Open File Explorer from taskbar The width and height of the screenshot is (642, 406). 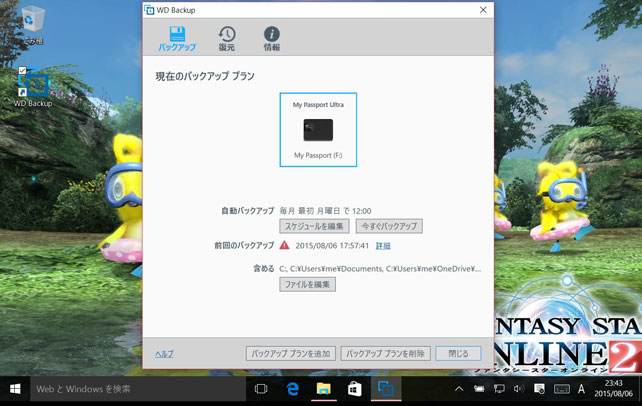pyautogui.click(x=324, y=389)
